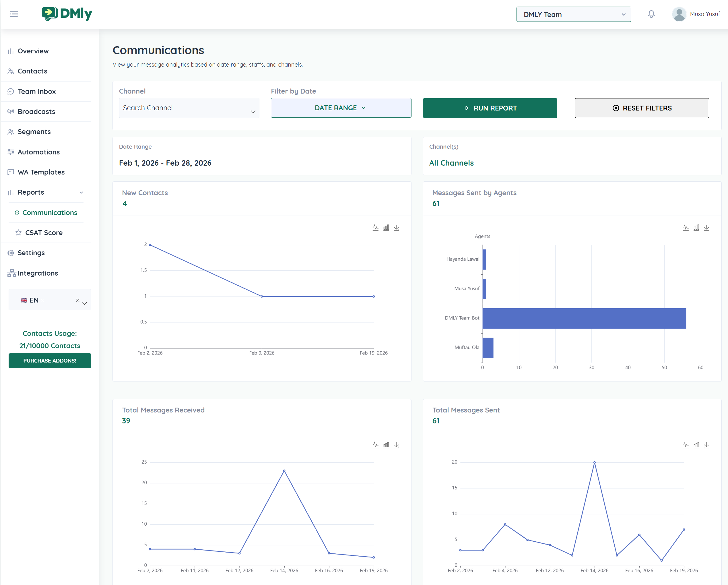Image resolution: width=728 pixels, height=585 pixels.
Task: Switch New Contacts chart to line view
Action: coord(376,228)
